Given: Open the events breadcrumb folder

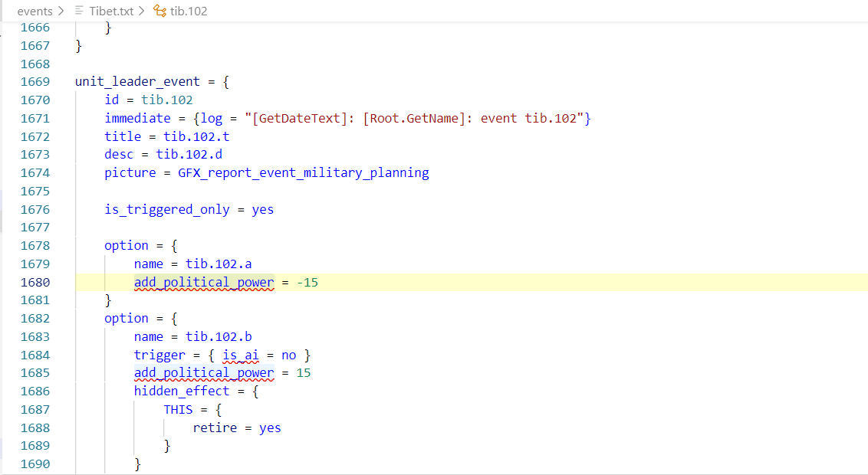Looking at the screenshot, I should coord(35,11).
